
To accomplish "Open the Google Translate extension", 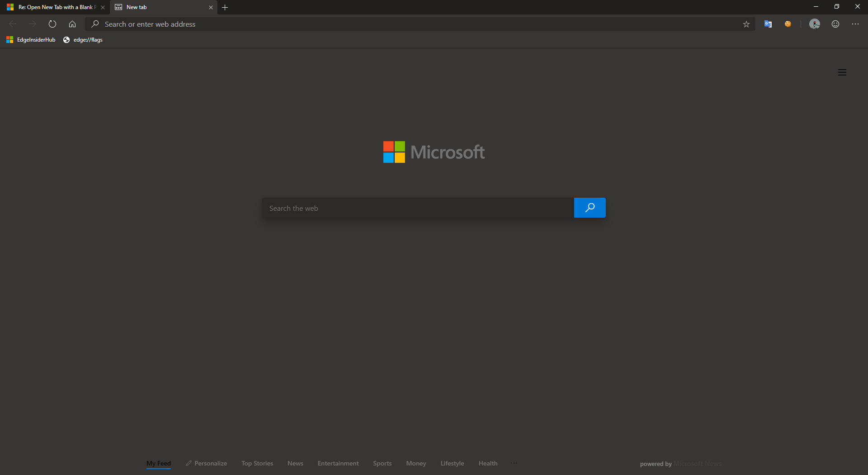I will 768,24.
